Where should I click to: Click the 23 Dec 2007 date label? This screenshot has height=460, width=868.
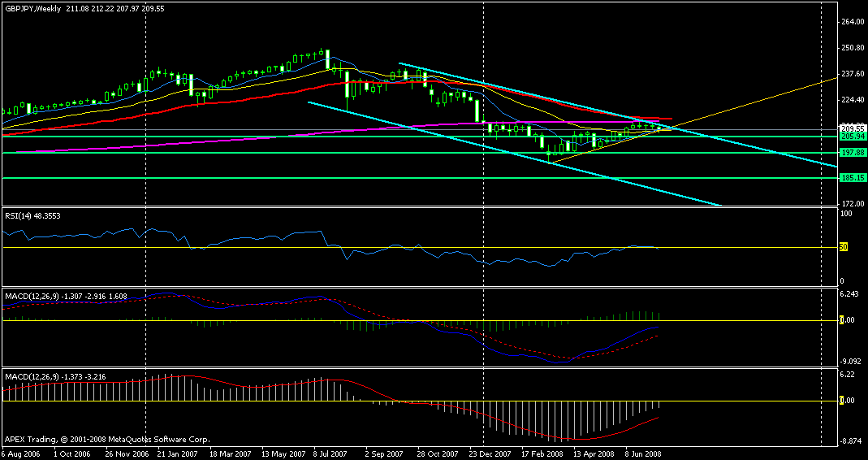point(490,453)
